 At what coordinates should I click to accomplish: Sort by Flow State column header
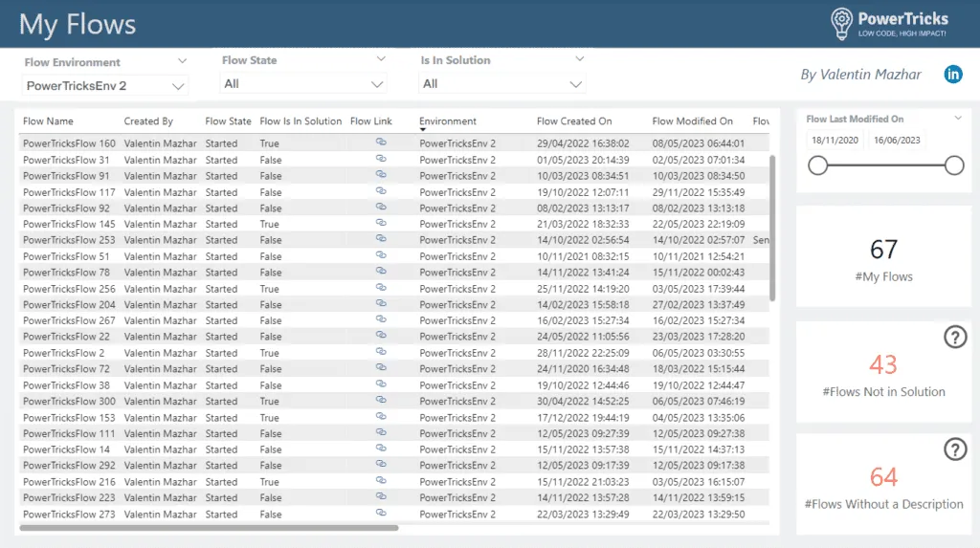click(x=228, y=121)
